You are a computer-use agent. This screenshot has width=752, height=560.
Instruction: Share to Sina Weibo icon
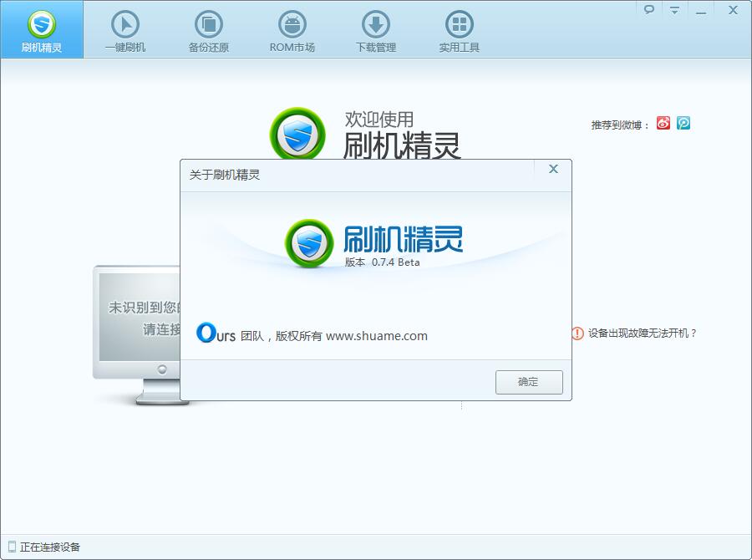(663, 124)
